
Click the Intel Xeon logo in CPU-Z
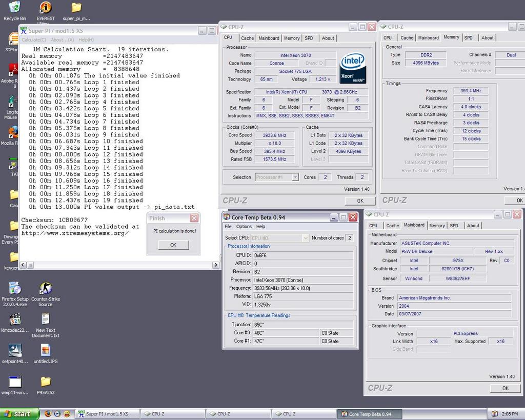pyautogui.click(x=353, y=68)
